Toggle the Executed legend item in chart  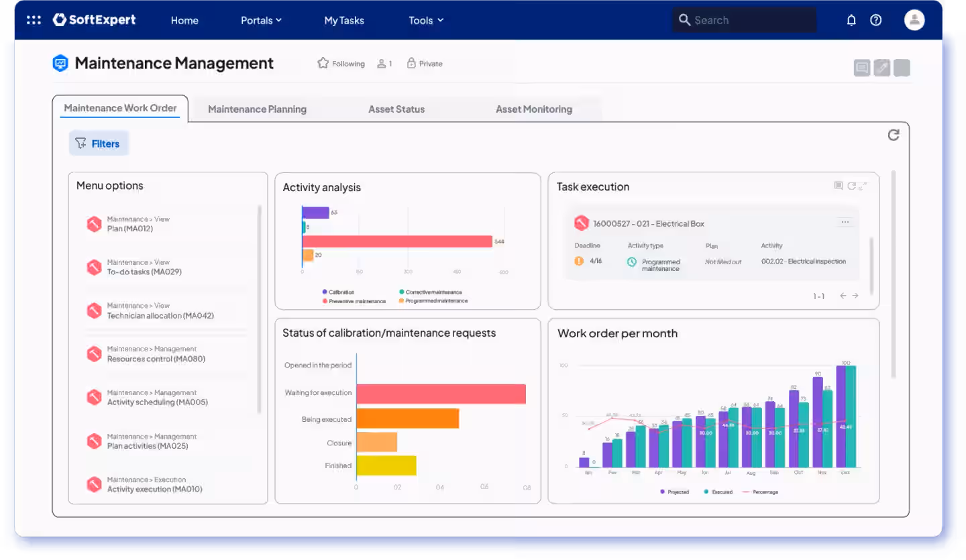pyautogui.click(x=718, y=492)
